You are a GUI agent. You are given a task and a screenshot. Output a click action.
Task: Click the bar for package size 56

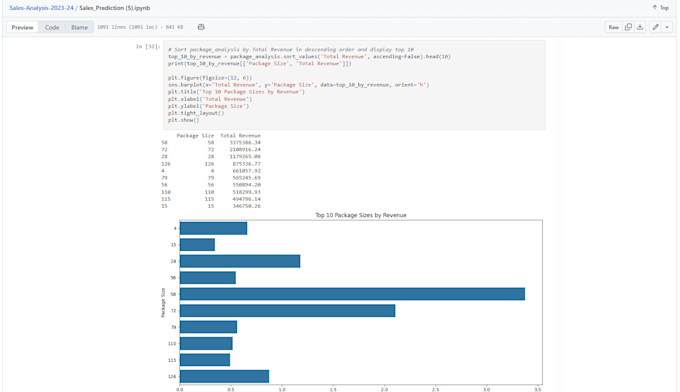pyautogui.click(x=208, y=278)
